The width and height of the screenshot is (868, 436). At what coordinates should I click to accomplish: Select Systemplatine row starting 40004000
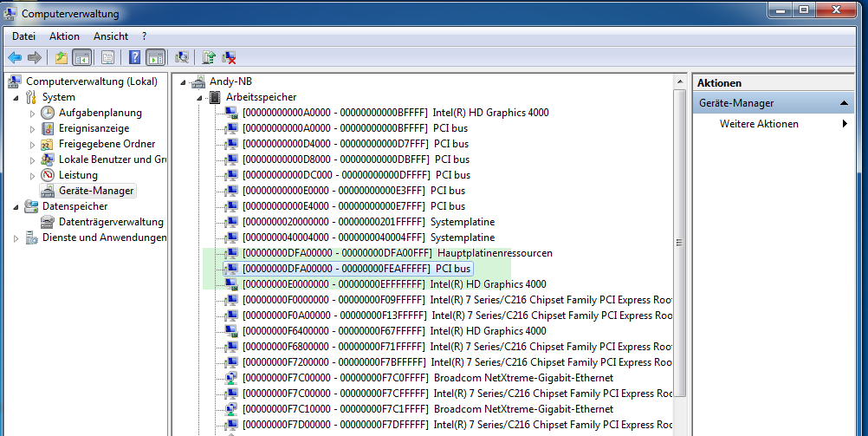pyautogui.click(x=369, y=238)
